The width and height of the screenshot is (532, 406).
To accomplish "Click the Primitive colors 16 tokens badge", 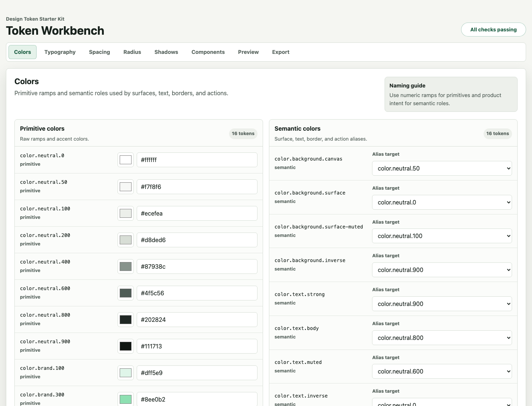I will [x=243, y=134].
